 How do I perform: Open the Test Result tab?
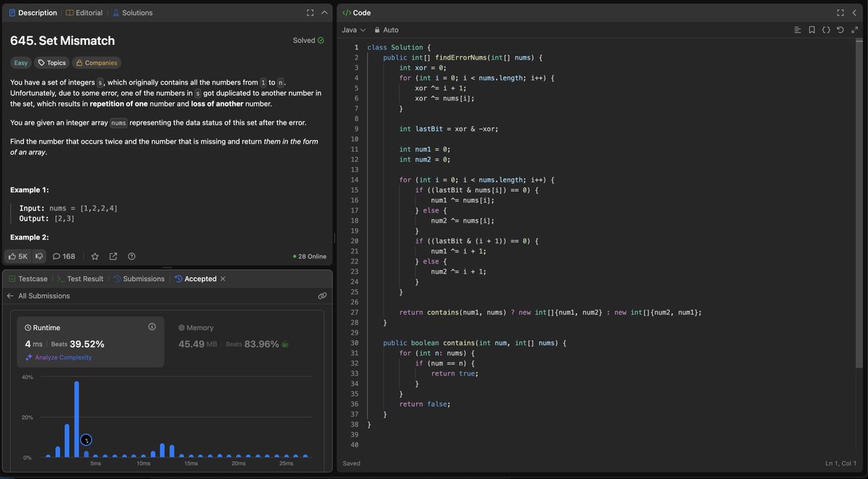click(x=80, y=279)
